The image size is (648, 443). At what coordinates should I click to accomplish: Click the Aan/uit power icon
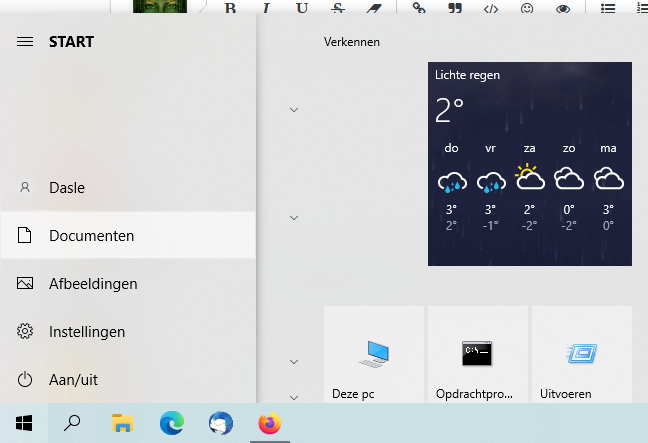25,379
